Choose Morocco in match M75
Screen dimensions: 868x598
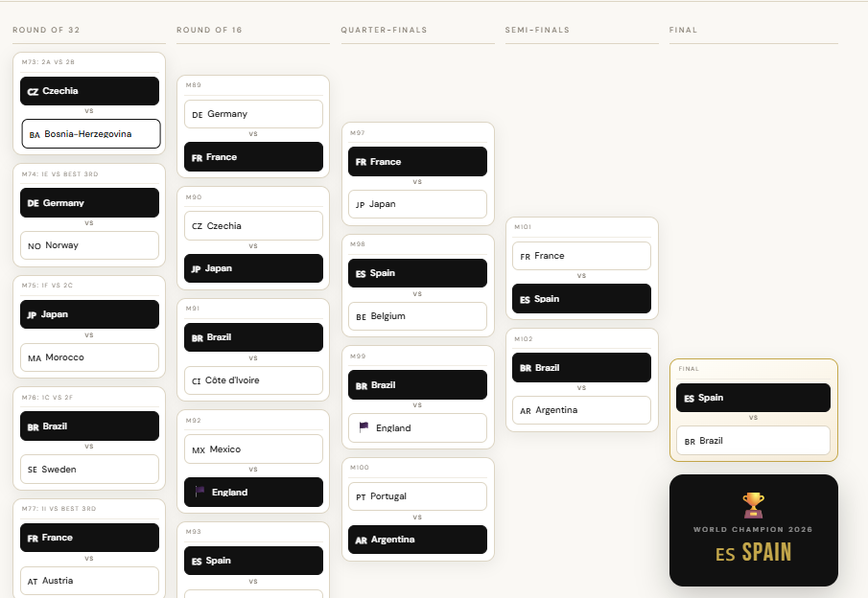coord(90,357)
